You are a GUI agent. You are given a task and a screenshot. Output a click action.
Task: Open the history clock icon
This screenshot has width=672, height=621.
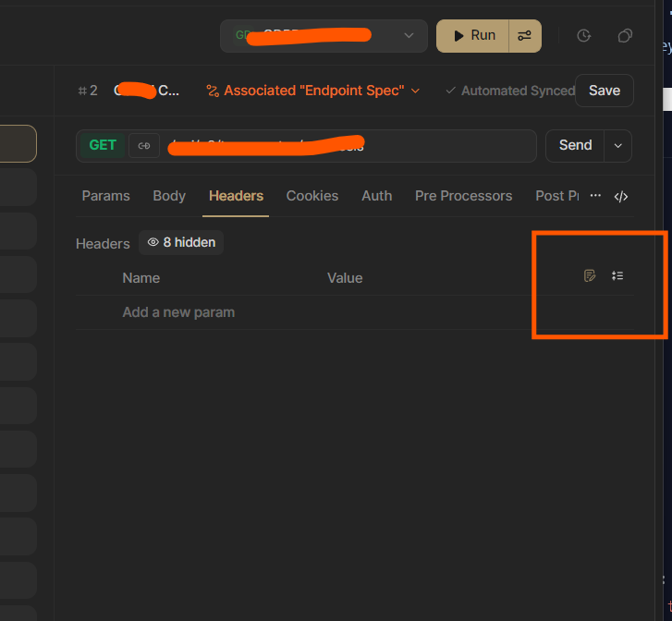(583, 36)
